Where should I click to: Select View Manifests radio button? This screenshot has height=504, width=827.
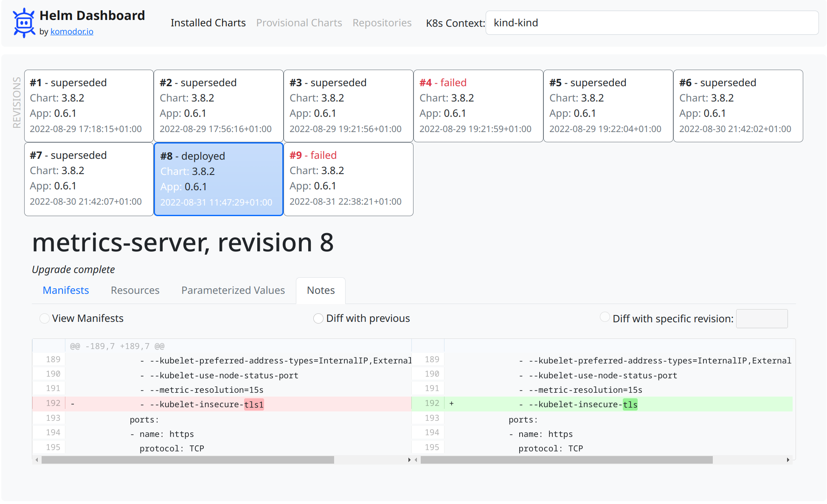[x=44, y=318]
